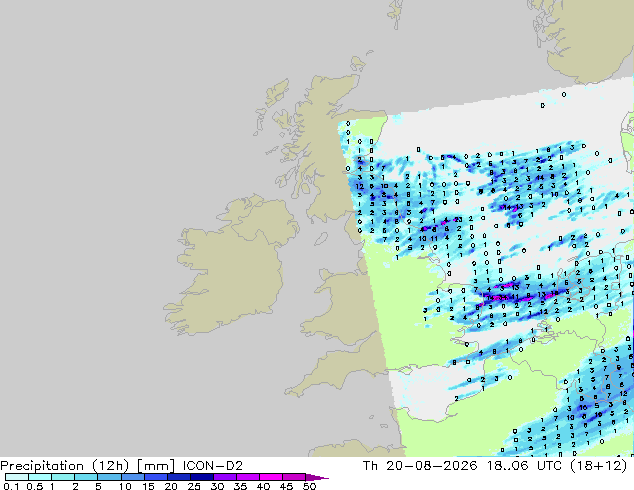The image size is (634, 490).
Task: Click the legend label '50'
Action: tap(309, 486)
